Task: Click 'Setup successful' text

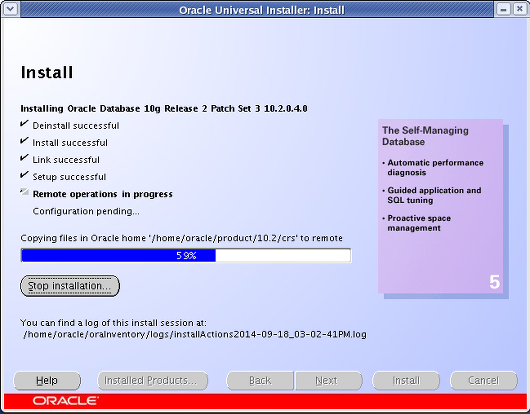Action: click(69, 177)
